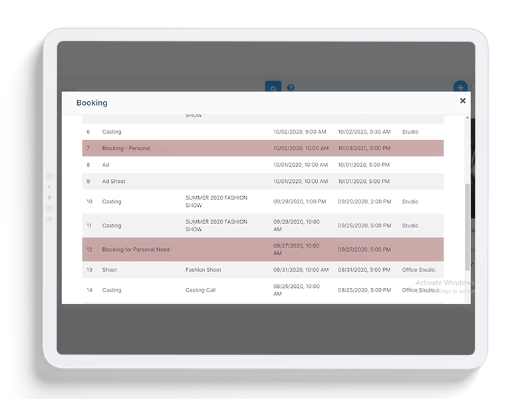Select the Ad Shoot booking row
532x399 pixels.
(x=114, y=182)
